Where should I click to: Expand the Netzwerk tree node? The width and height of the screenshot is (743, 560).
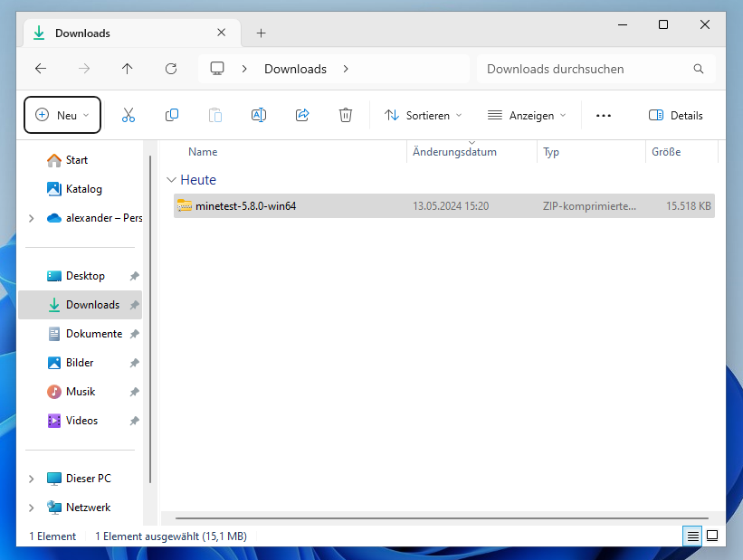tap(32, 508)
